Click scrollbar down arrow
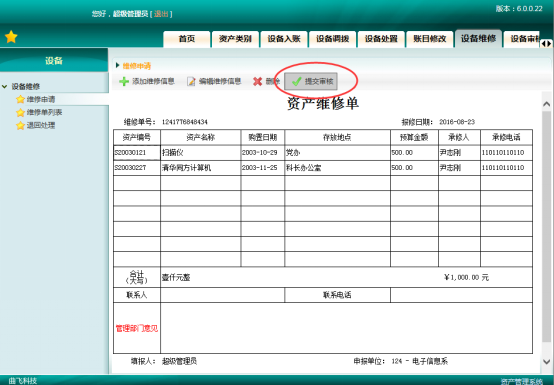The width and height of the screenshot is (554, 385). 547,362
